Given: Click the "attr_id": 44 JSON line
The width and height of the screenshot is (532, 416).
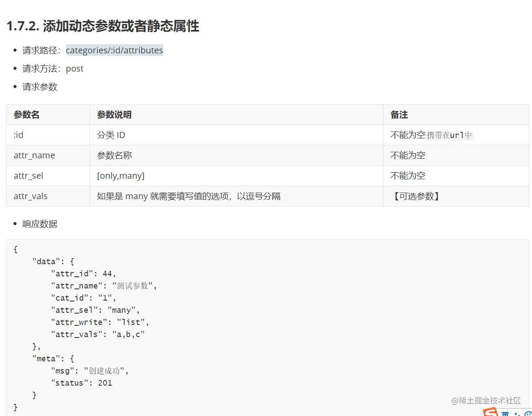Looking at the screenshot, I should (84, 274).
